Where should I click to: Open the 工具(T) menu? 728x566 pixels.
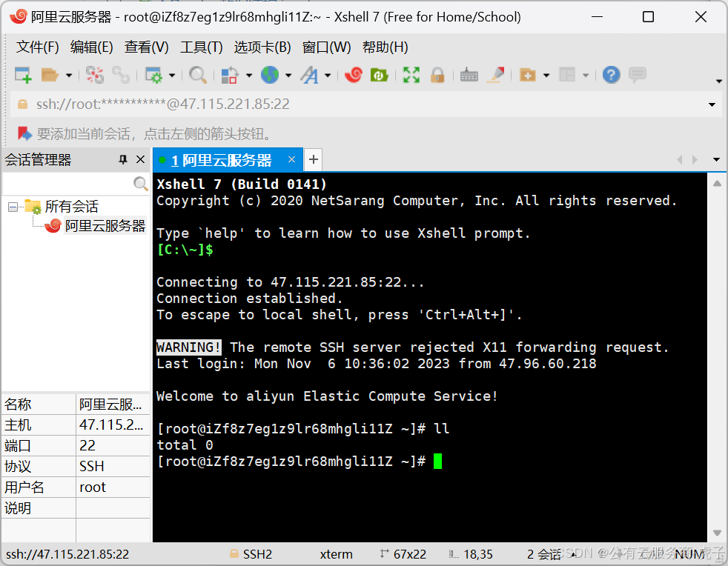tap(201, 47)
